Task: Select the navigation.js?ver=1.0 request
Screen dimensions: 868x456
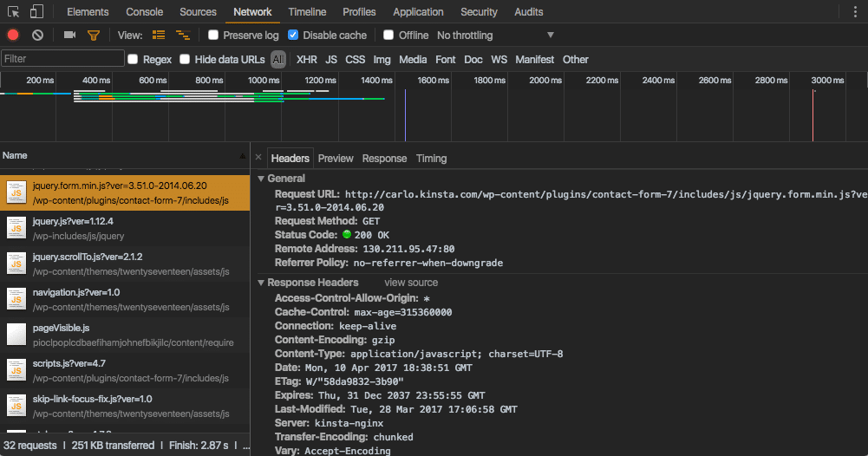Action: (125, 299)
